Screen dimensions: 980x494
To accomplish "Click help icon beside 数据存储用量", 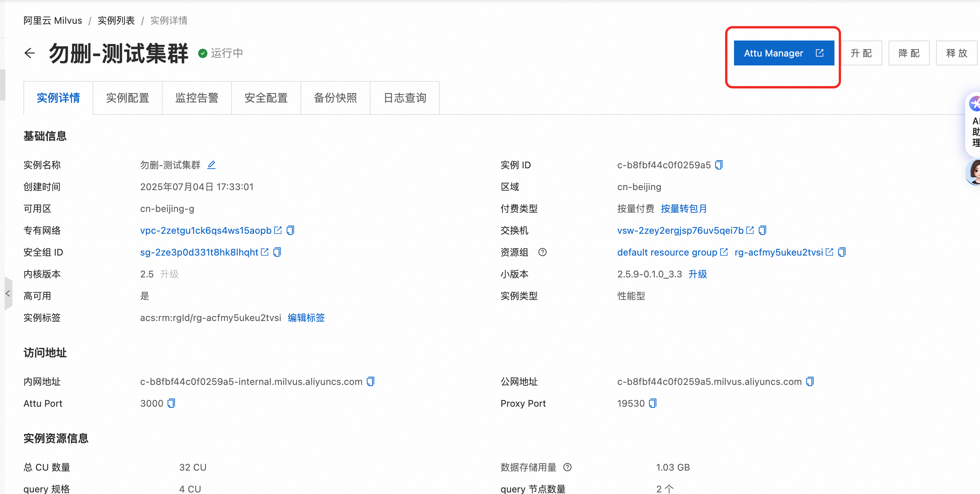I will pos(567,467).
